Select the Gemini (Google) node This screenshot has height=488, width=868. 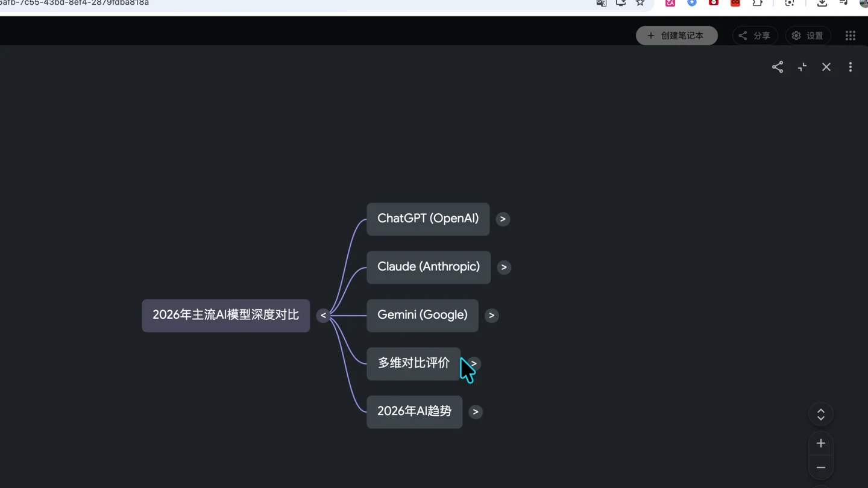pyautogui.click(x=423, y=316)
